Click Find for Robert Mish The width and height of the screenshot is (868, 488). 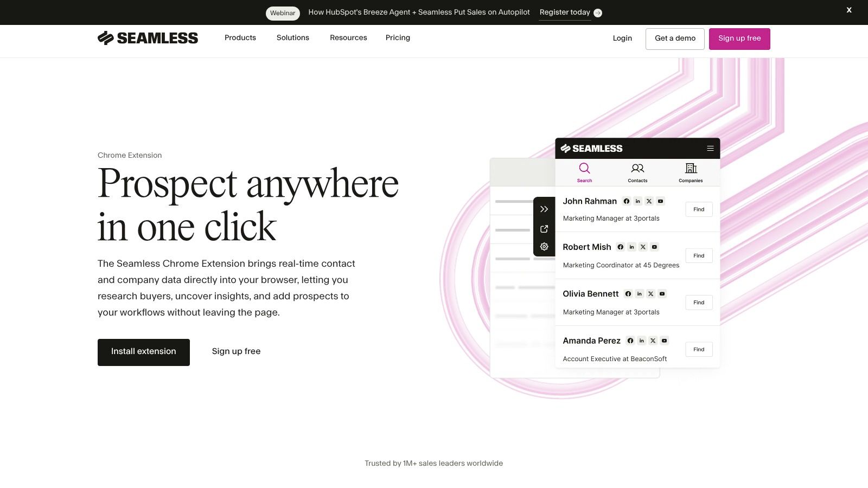(x=699, y=256)
